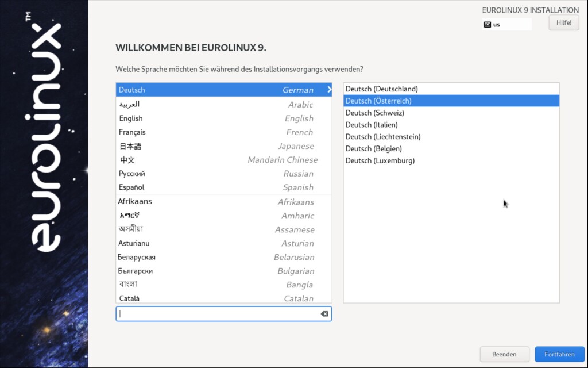588x368 pixels.
Task: Click Fortfahren to continue installation
Action: point(559,354)
